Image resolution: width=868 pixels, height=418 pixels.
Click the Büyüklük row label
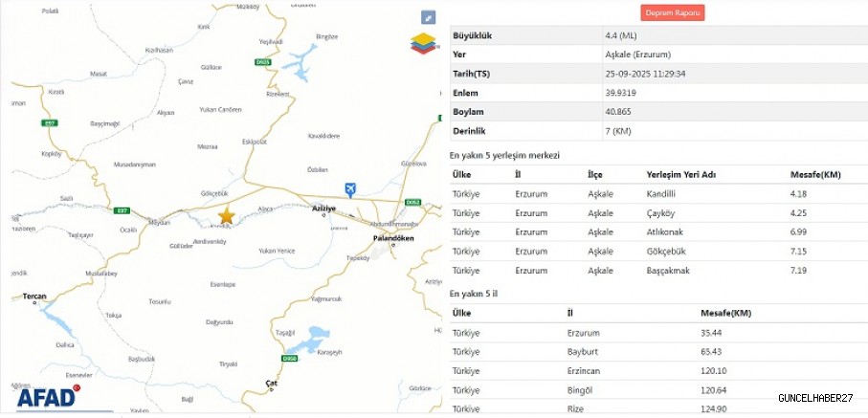coord(472,36)
